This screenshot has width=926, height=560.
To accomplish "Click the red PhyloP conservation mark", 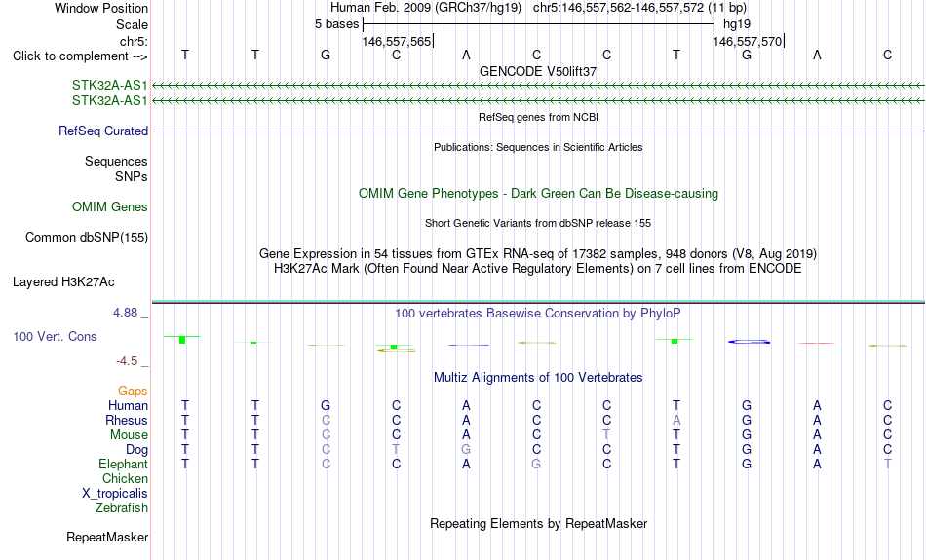I will point(817,343).
